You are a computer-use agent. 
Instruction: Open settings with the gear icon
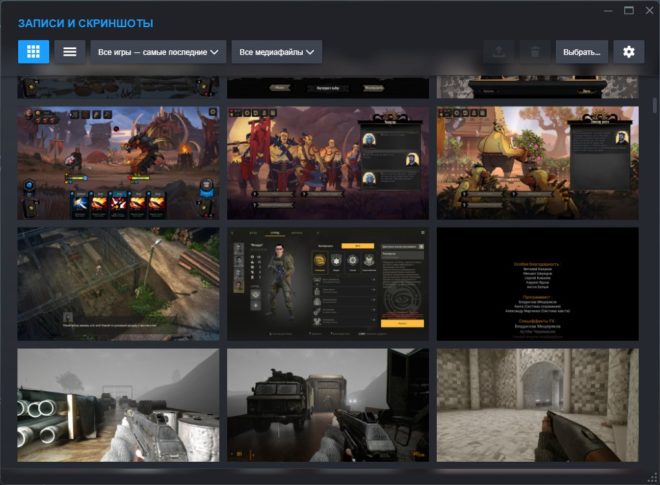tap(629, 52)
